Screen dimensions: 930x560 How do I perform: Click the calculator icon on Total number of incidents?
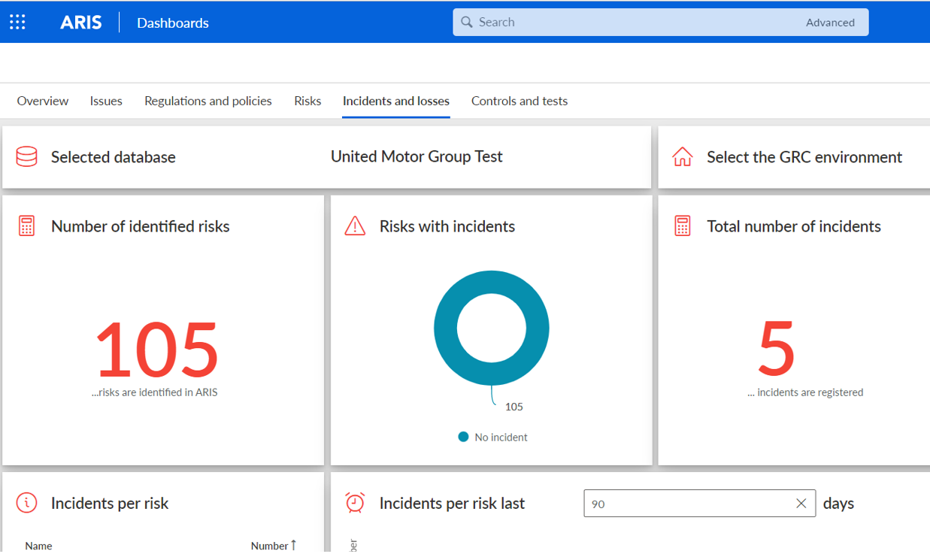(683, 226)
